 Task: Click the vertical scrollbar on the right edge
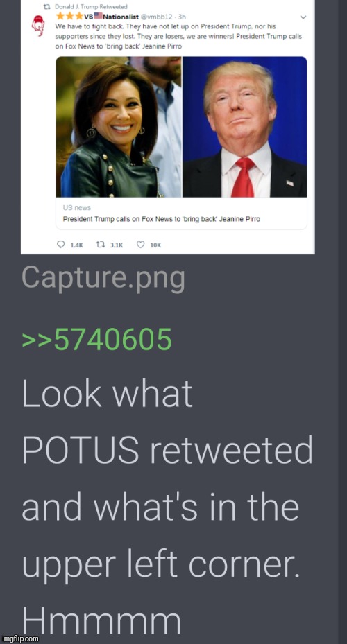click(x=342, y=322)
